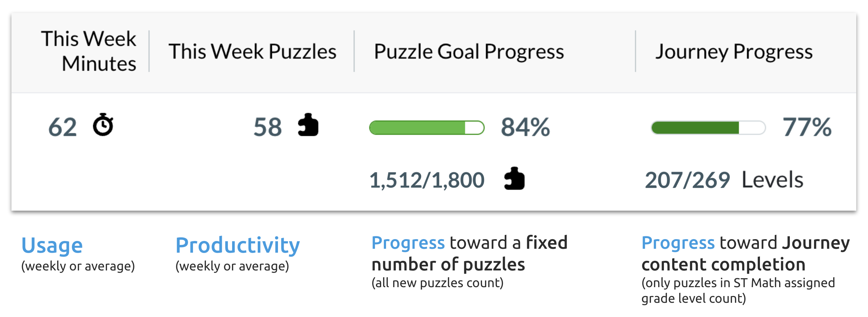
Task: Click the light green puzzle goal progress bar
Action: pos(427,128)
